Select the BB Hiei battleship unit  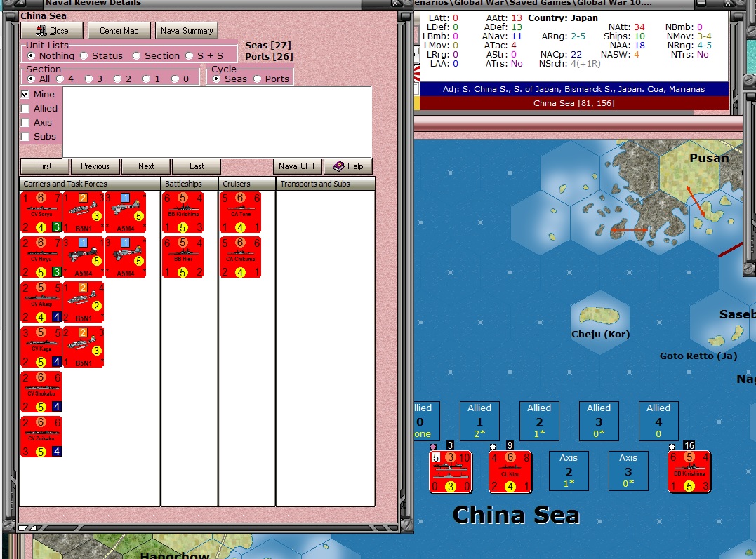[x=183, y=257]
